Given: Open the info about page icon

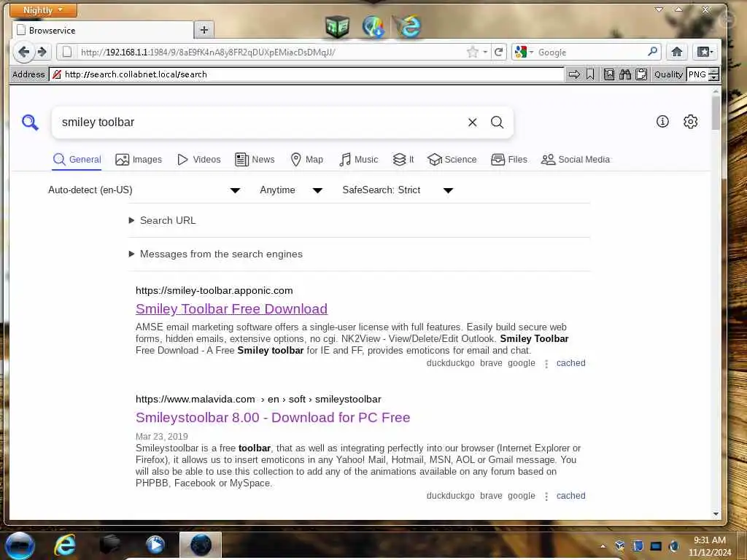Looking at the screenshot, I should point(662,122).
